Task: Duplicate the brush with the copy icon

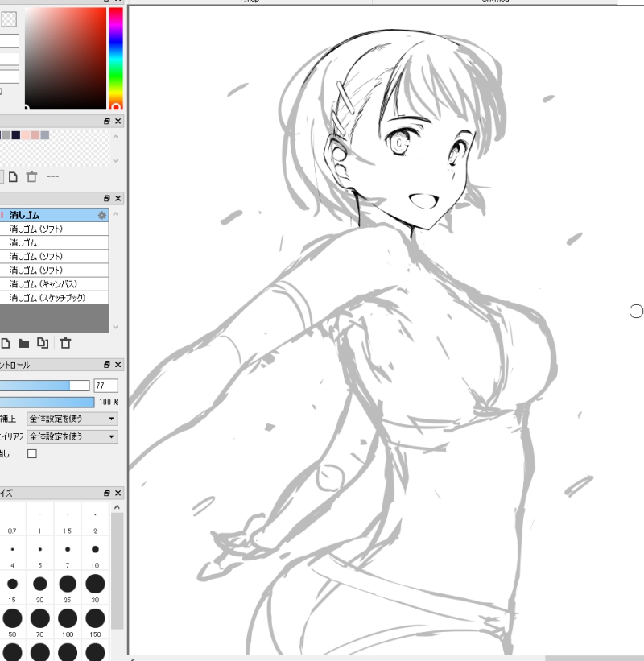Action: pyautogui.click(x=43, y=343)
